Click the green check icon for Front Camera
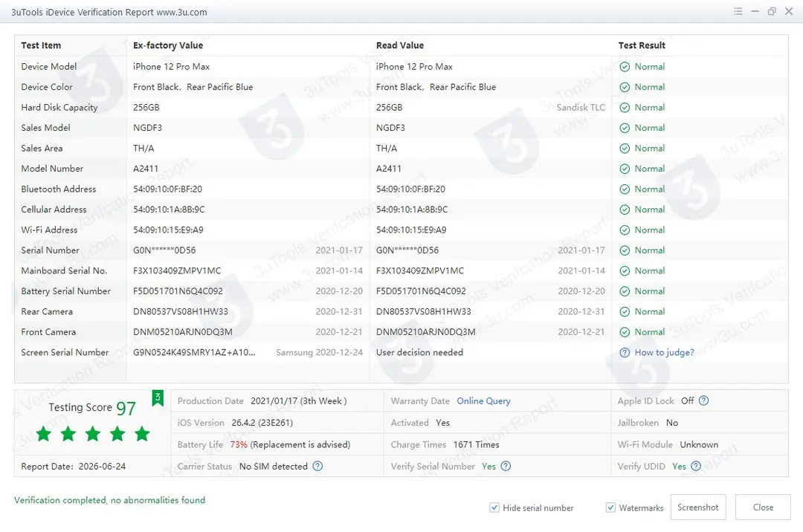Image resolution: width=803 pixels, height=532 pixels. pos(625,333)
